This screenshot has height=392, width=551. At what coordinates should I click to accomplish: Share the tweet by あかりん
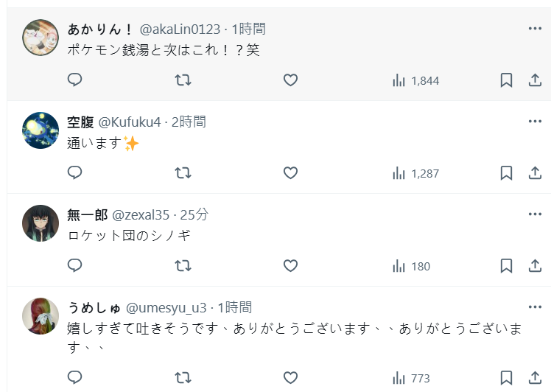[536, 80]
